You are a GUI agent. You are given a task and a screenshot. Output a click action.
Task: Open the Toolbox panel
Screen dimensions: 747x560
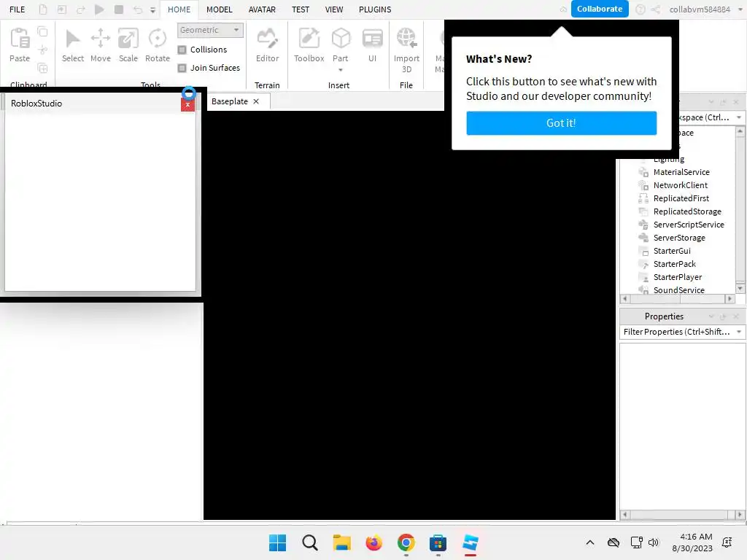(309, 45)
